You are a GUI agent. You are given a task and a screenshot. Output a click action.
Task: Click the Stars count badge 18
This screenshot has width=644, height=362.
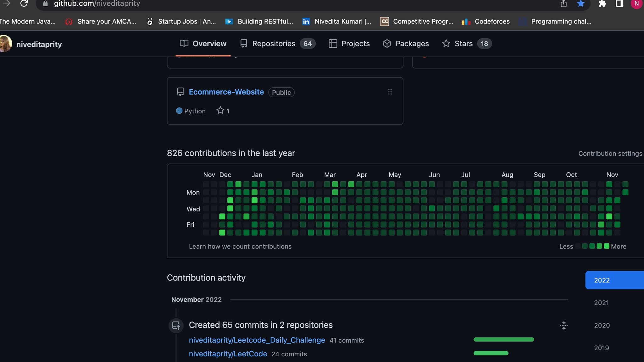tap(484, 44)
